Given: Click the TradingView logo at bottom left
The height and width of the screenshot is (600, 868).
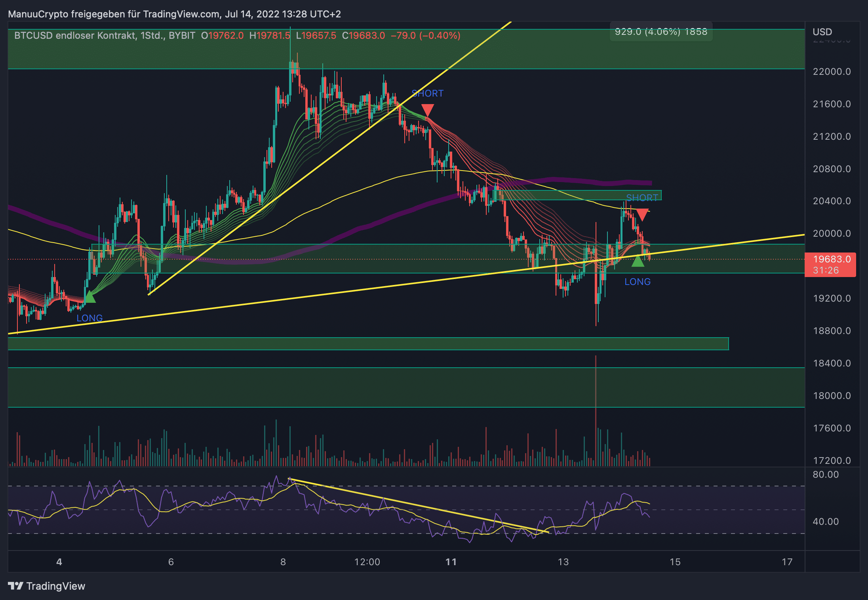Looking at the screenshot, I should tap(46, 586).
